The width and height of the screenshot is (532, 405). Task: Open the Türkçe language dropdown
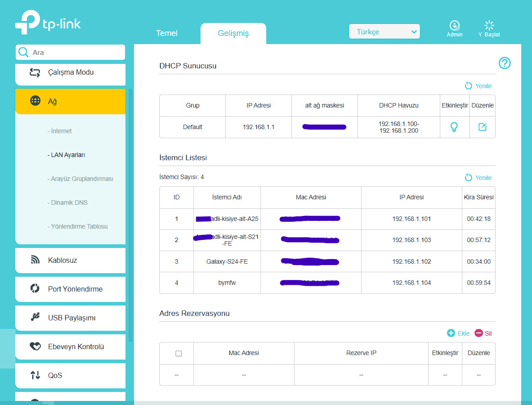pos(384,31)
